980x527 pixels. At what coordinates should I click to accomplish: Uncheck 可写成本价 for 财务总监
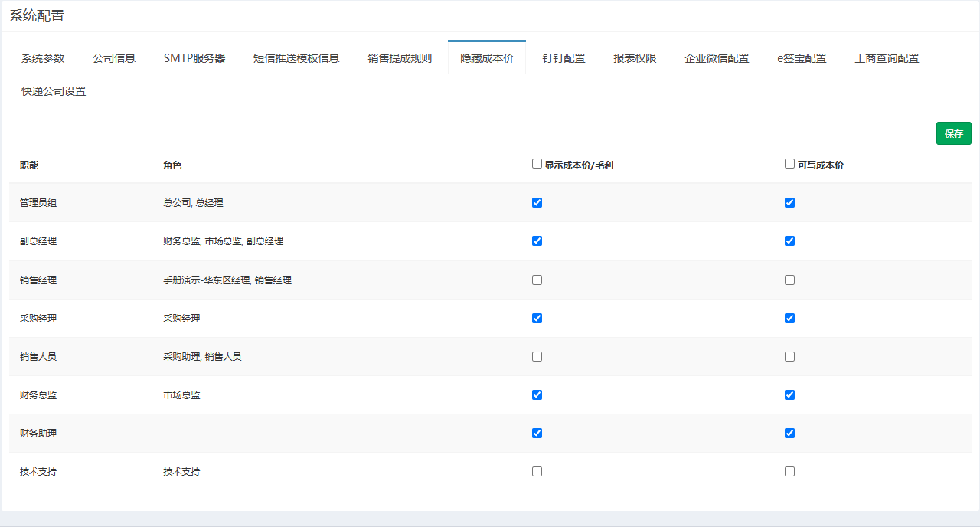pos(789,395)
